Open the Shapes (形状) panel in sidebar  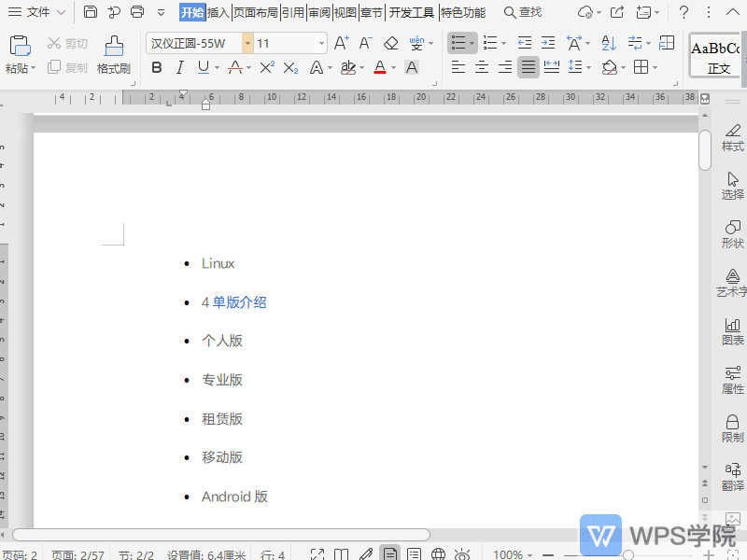pyautogui.click(x=732, y=232)
